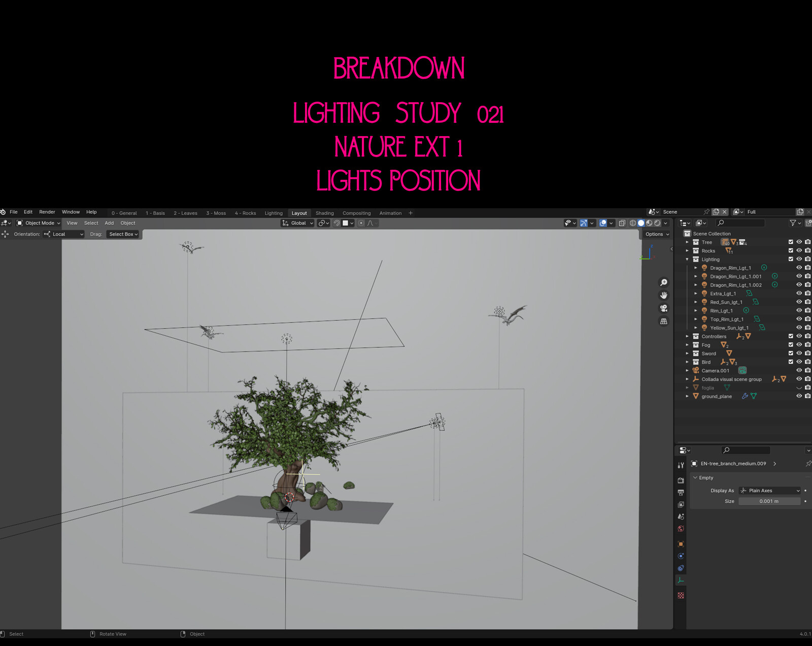
Task: Open the Tool properties tab (wrench icon)
Action: pyautogui.click(x=681, y=465)
